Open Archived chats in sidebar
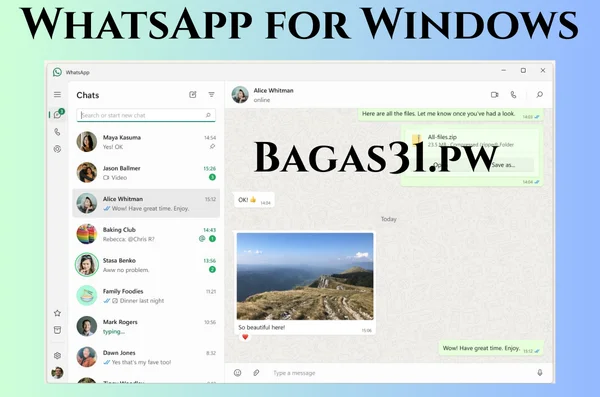 [x=57, y=330]
